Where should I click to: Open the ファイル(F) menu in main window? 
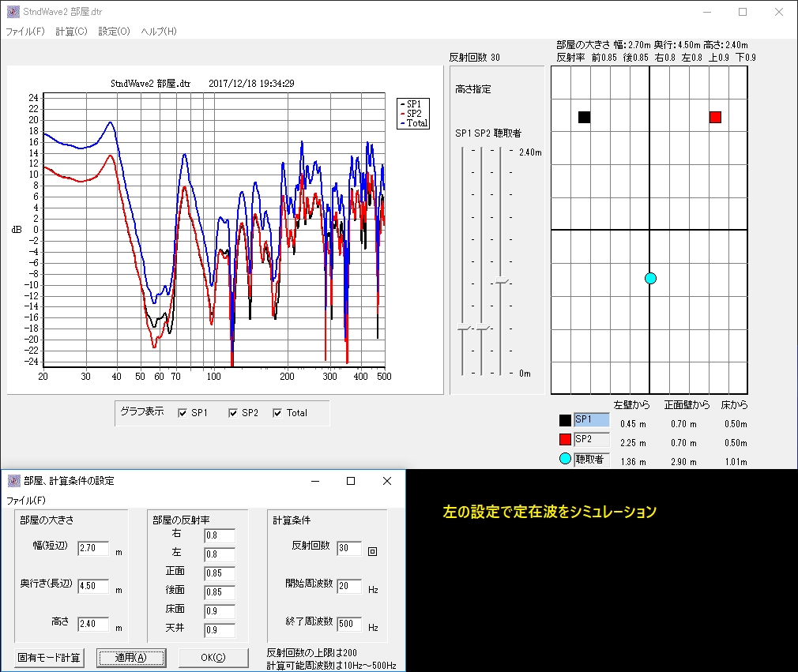tap(25, 32)
